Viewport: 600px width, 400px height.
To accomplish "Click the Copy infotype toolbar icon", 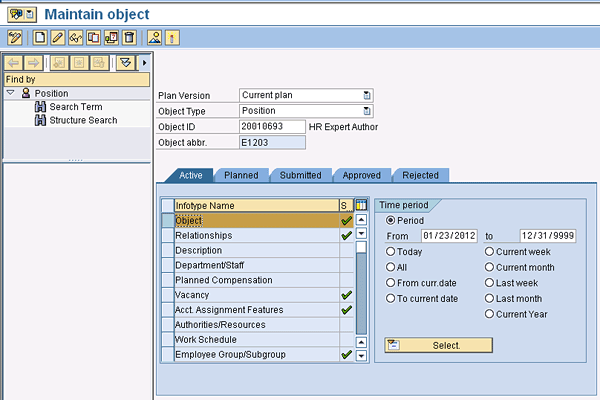I will (x=93, y=38).
